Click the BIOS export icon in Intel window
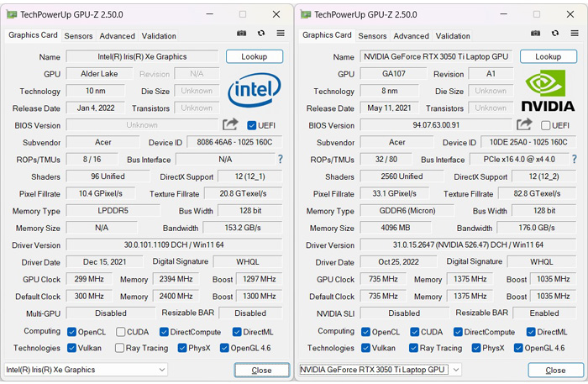Viewport: 588px width, 384px height. pos(230,124)
